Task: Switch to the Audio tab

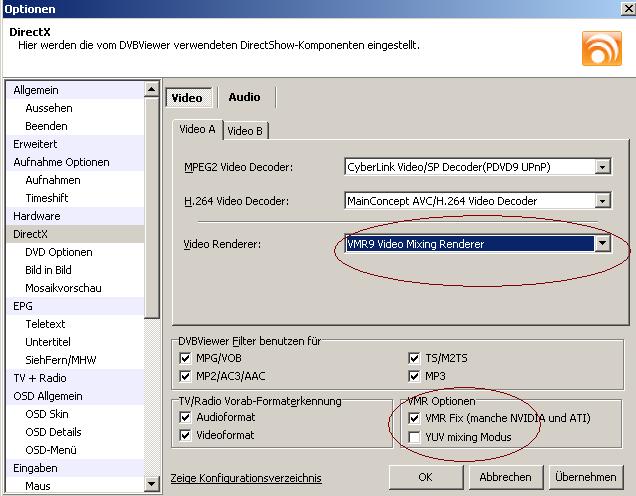Action: 244,97
